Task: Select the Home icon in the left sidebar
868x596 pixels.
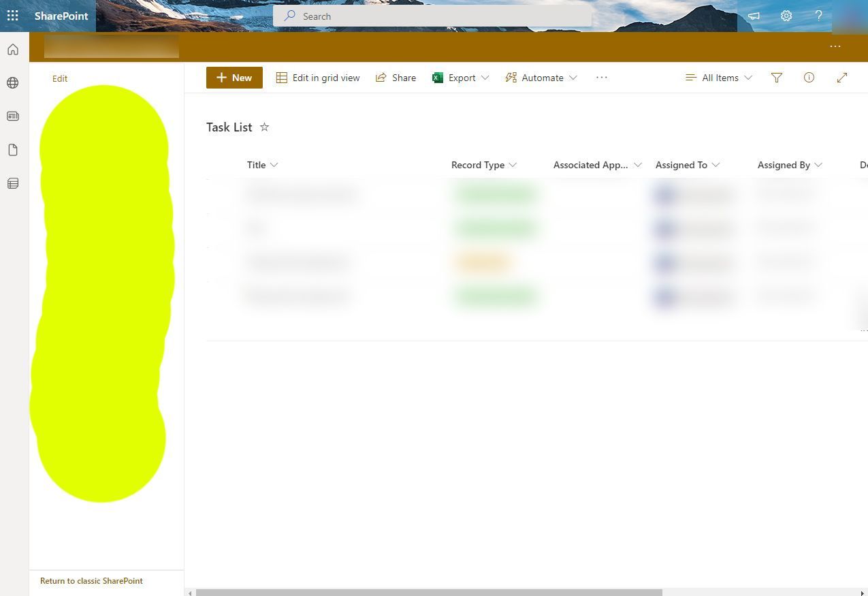Action: tap(12, 48)
